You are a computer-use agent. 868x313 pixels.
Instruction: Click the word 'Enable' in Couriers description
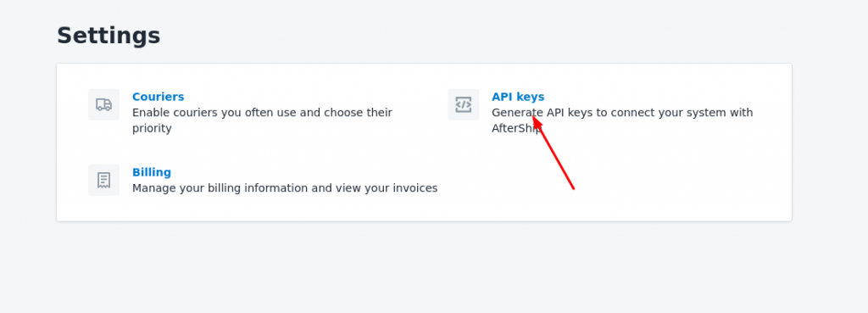[150, 113]
